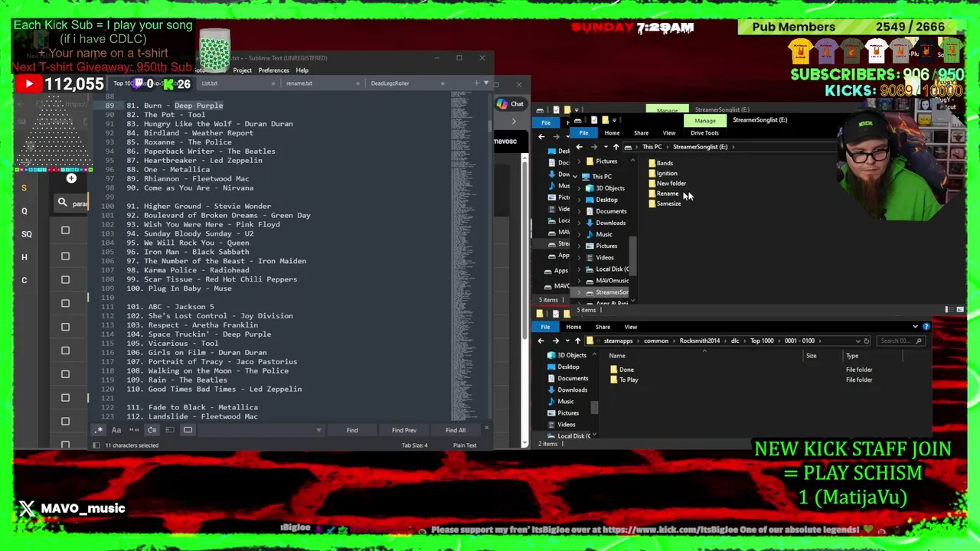Screen dimensions: 980x551
Task: Open the Rename folder
Action: pyautogui.click(x=663, y=193)
